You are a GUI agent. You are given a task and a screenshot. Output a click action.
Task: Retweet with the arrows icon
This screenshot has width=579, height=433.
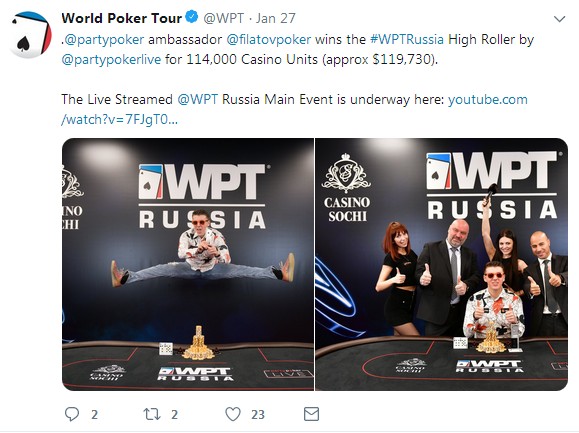152,414
